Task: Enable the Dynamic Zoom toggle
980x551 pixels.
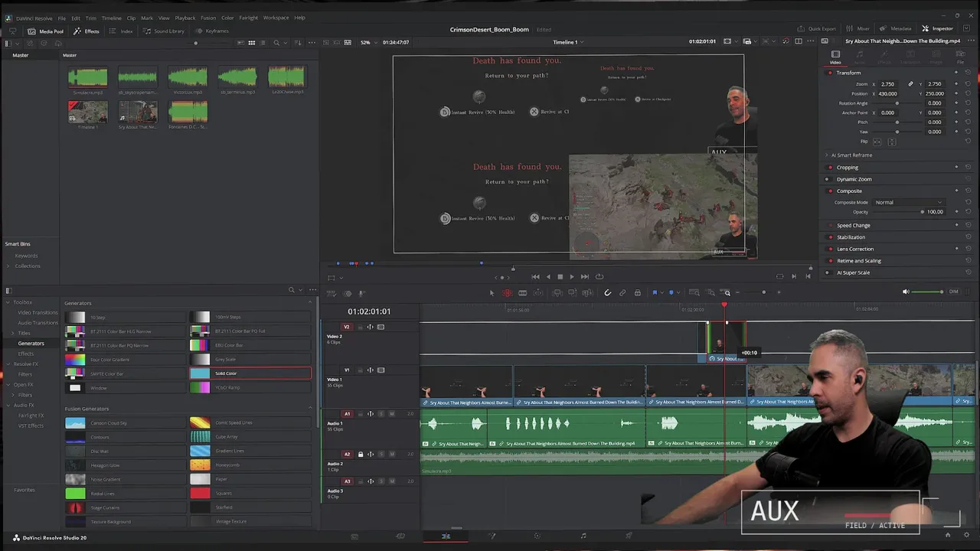Action: click(x=827, y=179)
